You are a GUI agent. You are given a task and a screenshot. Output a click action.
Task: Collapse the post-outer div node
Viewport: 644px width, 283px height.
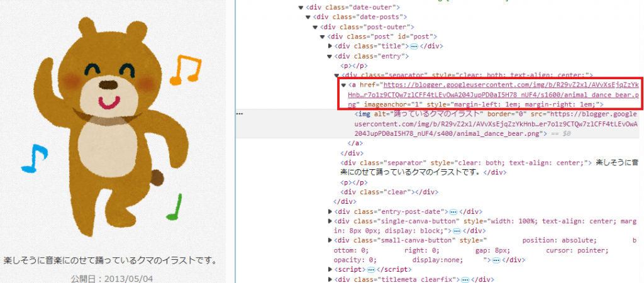[316, 27]
